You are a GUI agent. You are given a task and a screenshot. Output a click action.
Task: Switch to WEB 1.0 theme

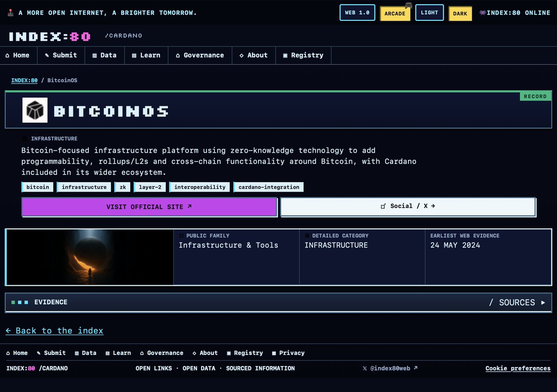(357, 13)
